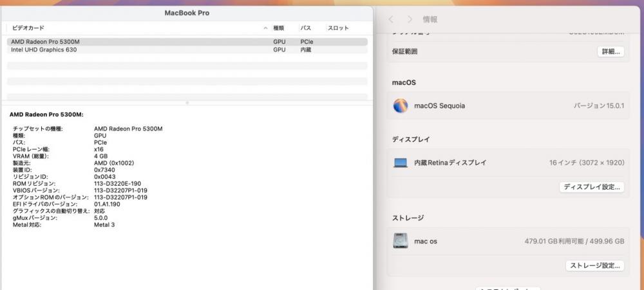Sort by the 種類 column header
The width and height of the screenshot is (644, 290).
pos(278,28)
